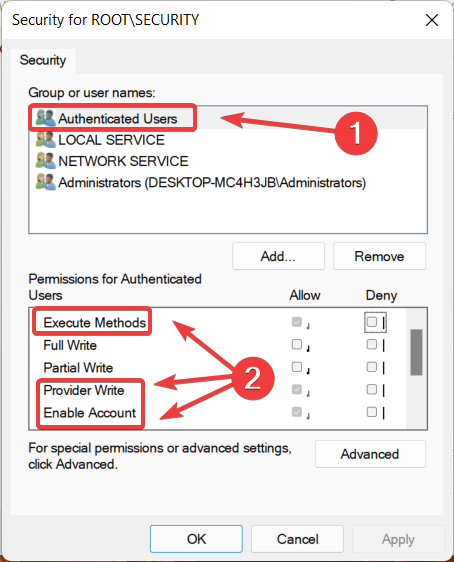This screenshot has width=454, height=562.
Task: Click the Security tab
Action: pyautogui.click(x=43, y=60)
